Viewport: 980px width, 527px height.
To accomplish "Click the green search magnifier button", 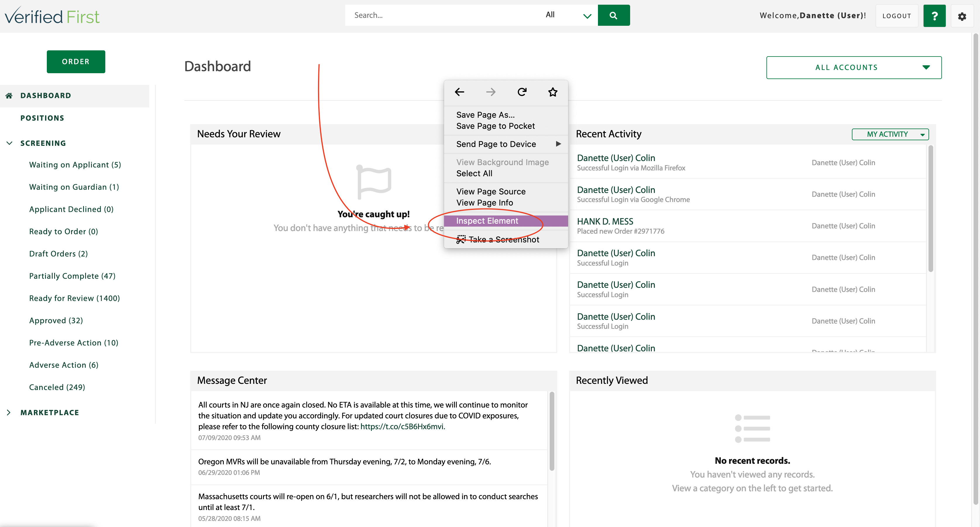I will (613, 15).
